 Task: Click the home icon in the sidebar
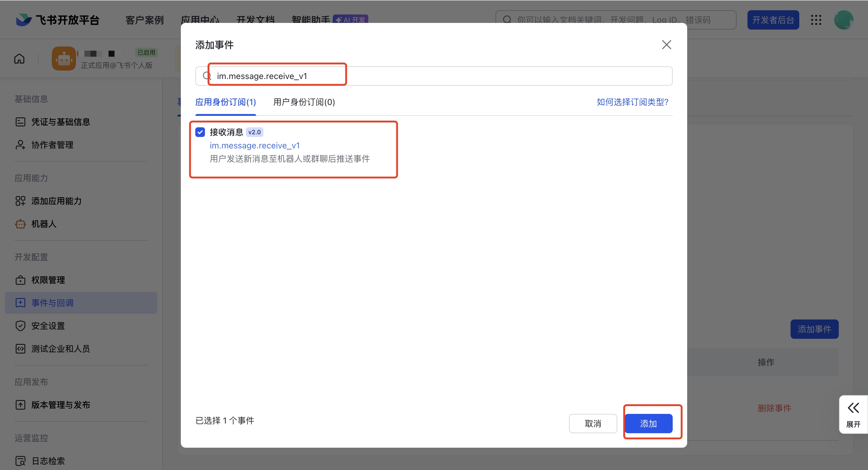pos(19,58)
